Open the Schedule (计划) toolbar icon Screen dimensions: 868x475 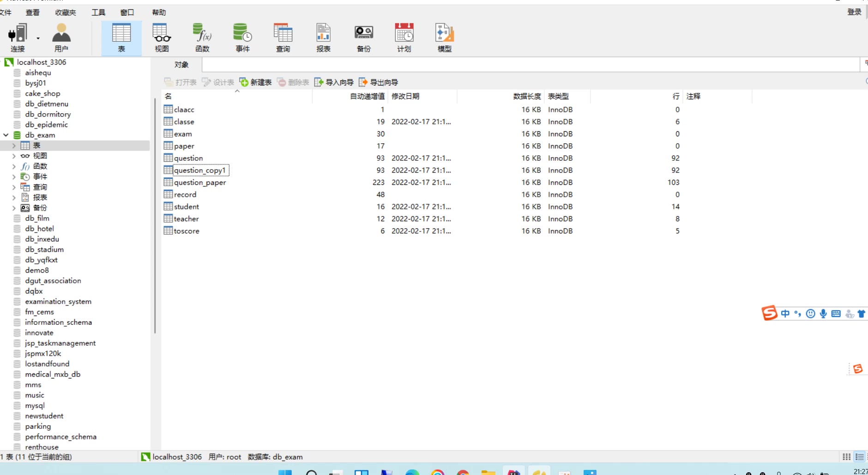(404, 37)
